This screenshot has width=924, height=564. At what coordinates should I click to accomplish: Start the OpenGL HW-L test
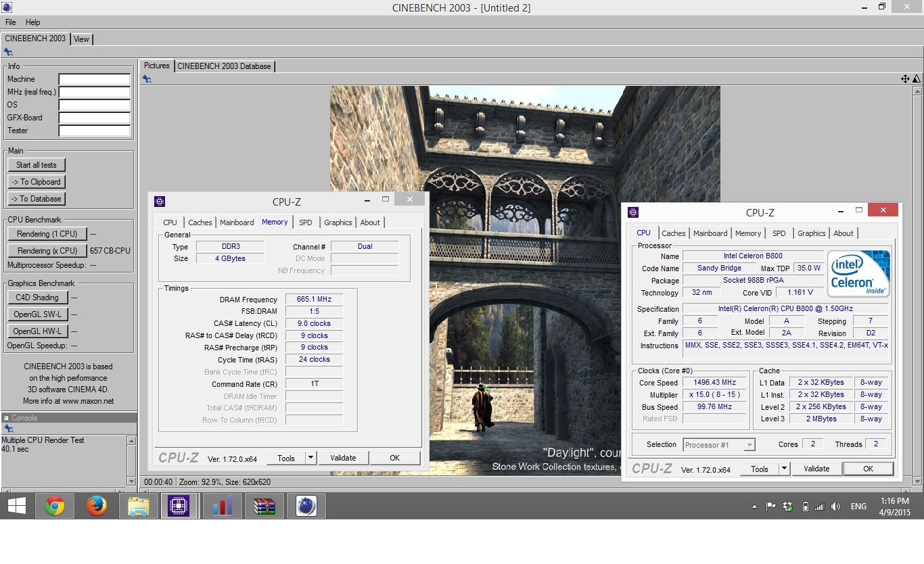coord(37,331)
